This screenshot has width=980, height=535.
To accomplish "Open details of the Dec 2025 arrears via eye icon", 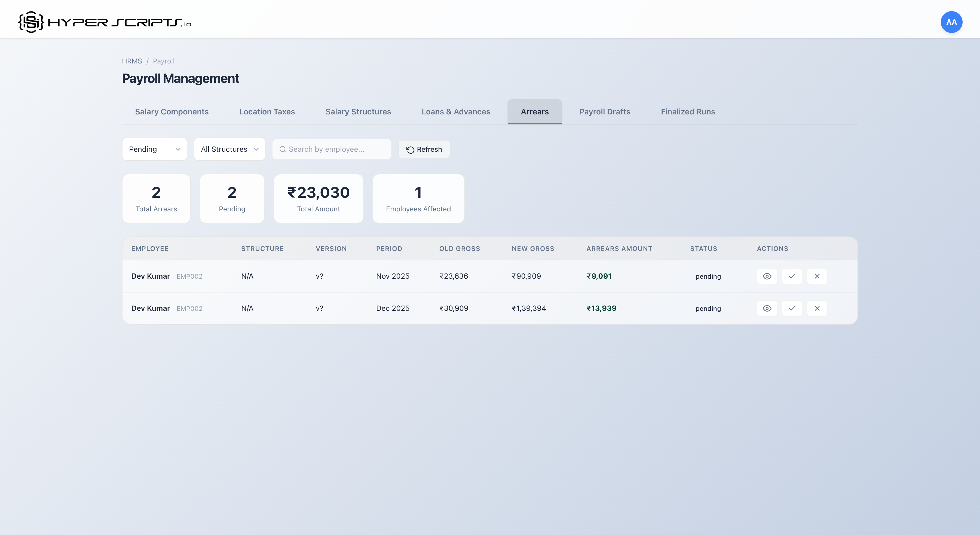I will 767,308.
